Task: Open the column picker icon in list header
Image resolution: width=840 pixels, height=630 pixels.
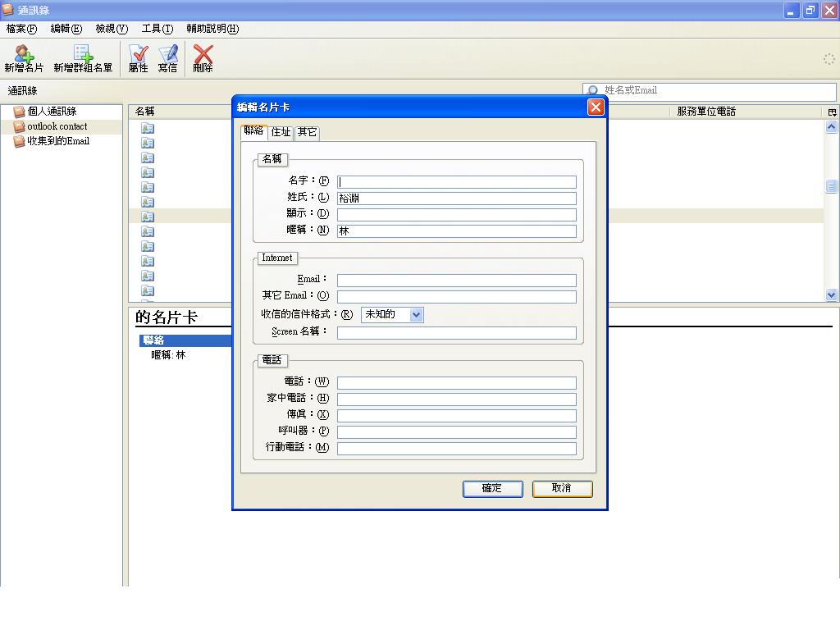Action: [832, 112]
